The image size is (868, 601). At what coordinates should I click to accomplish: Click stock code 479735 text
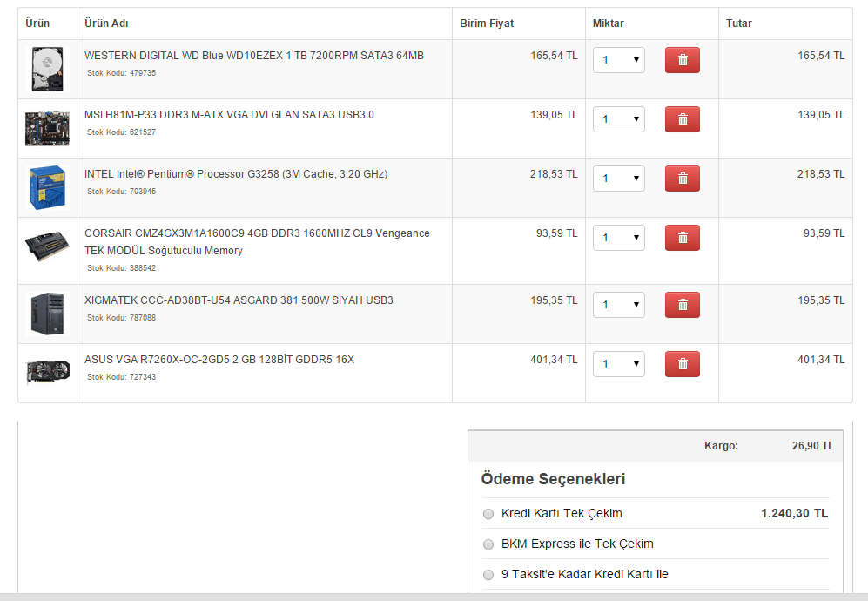121,73
